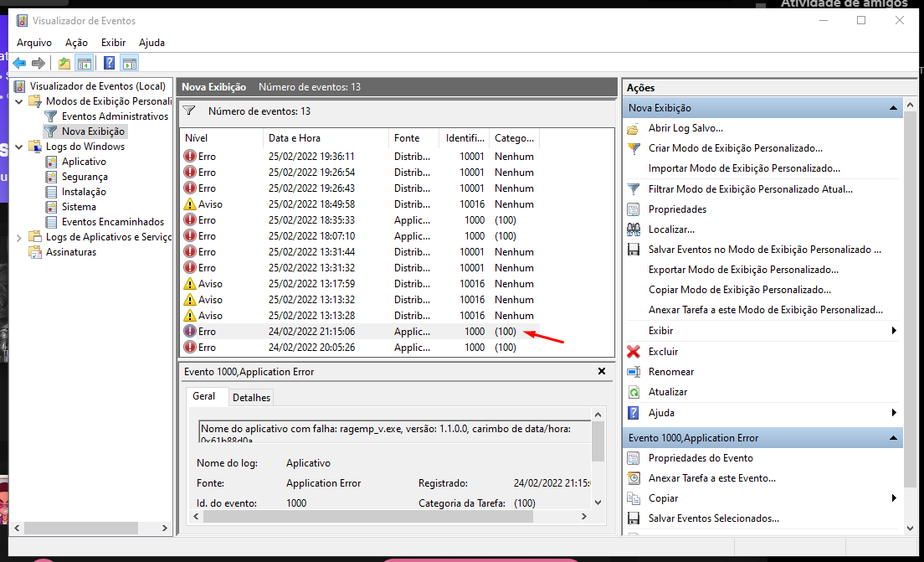
Task: Select the error event at 25/02/2022 18:07:10
Action: pyautogui.click(x=359, y=236)
